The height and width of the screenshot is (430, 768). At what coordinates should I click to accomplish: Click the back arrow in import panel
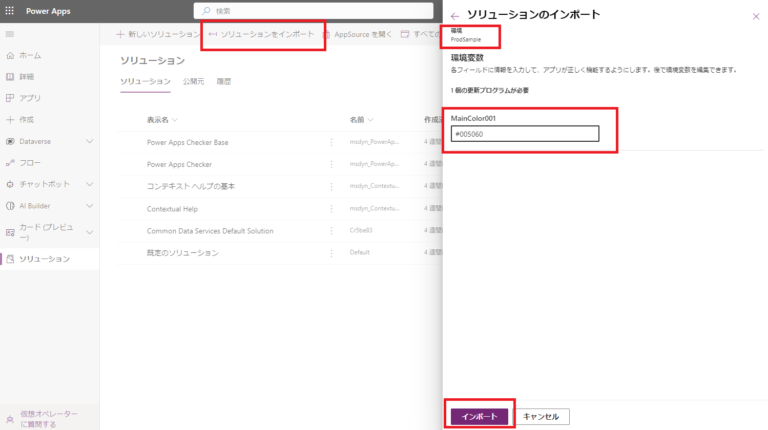455,16
